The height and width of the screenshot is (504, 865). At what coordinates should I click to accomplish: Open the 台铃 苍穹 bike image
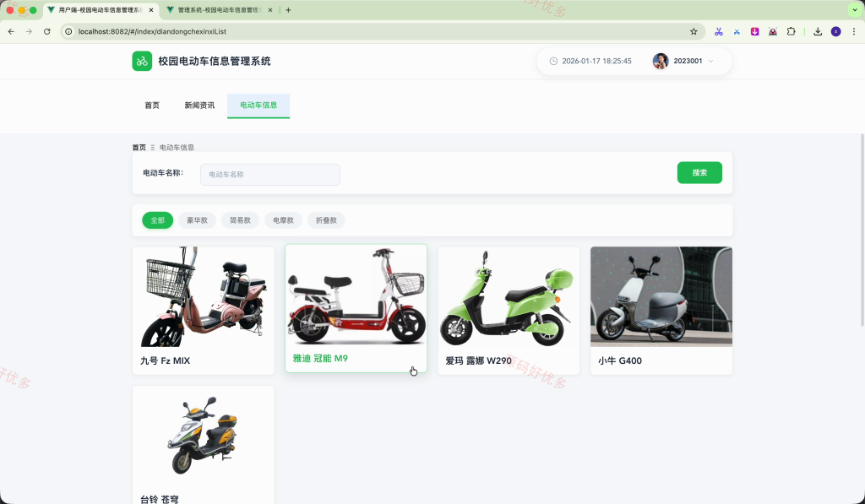coord(203,436)
